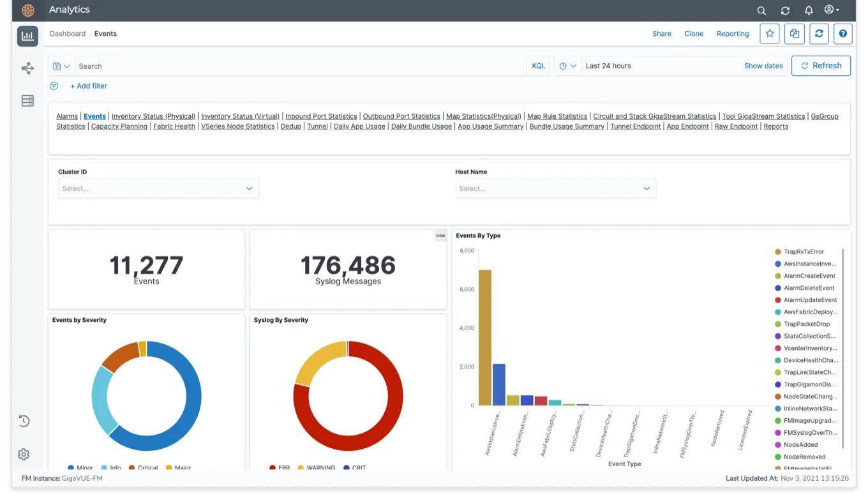Open the Raw Endpoint link
The image size is (868, 498).
point(736,126)
